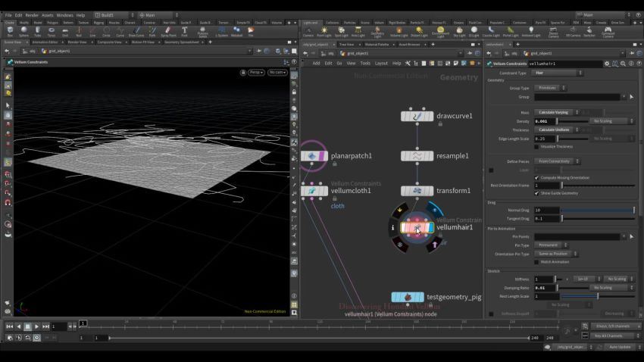The width and height of the screenshot is (644, 362).
Task: Open the Orientation Pin Type dropdown
Action: (556, 254)
